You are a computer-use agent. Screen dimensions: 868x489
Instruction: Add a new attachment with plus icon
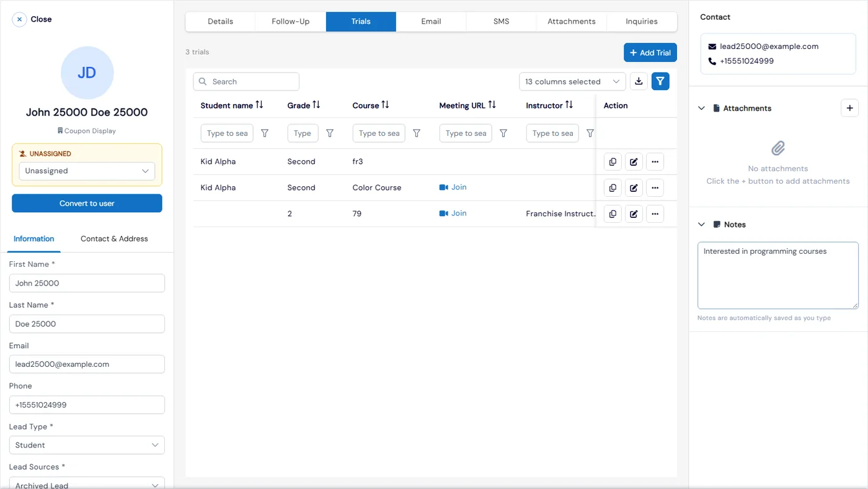click(x=849, y=108)
